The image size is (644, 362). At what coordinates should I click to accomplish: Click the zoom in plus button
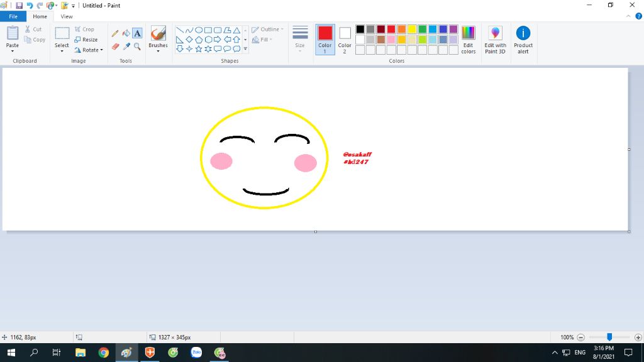(x=638, y=337)
